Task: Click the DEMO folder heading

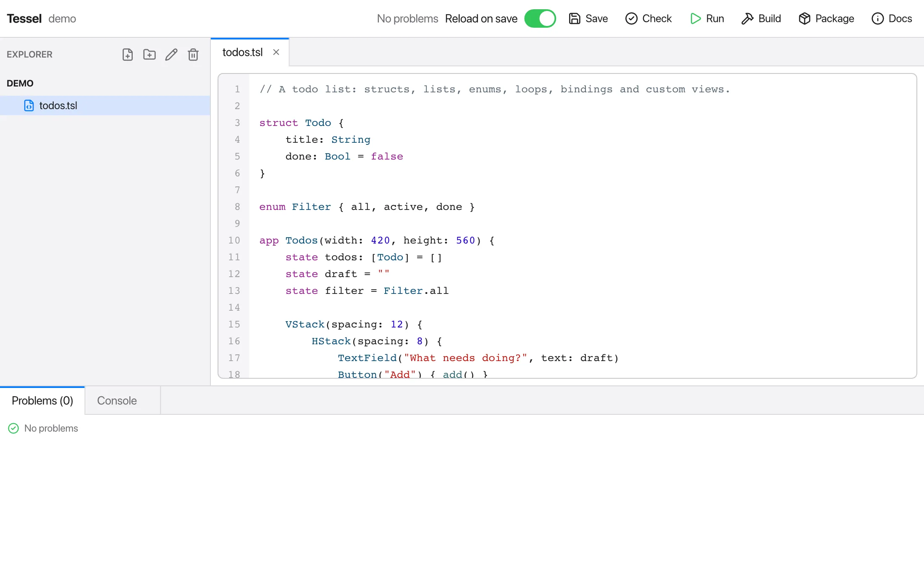Action: point(20,83)
